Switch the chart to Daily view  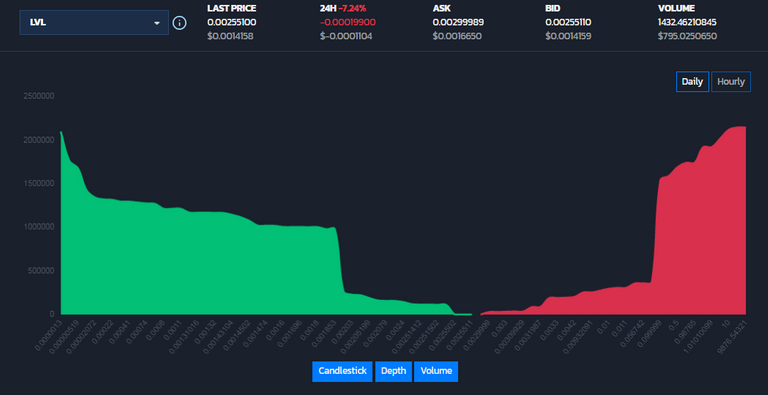(692, 82)
